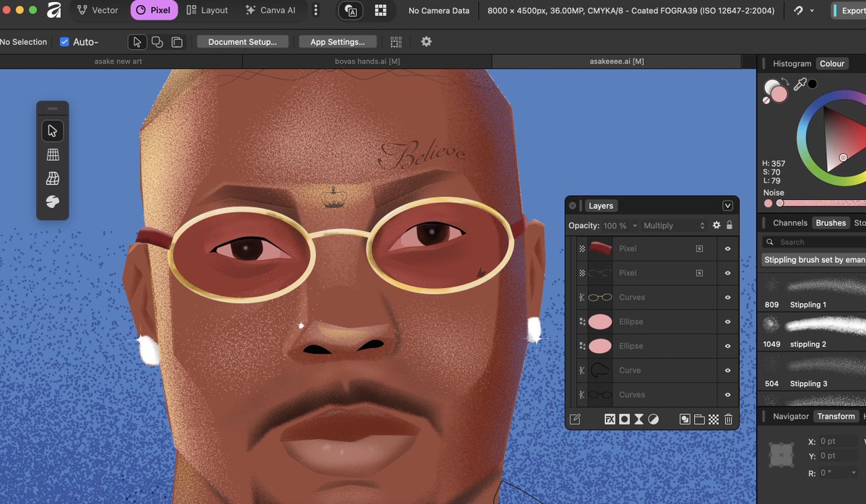Click the brush Search field
The width and height of the screenshot is (866, 504).
[814, 242]
